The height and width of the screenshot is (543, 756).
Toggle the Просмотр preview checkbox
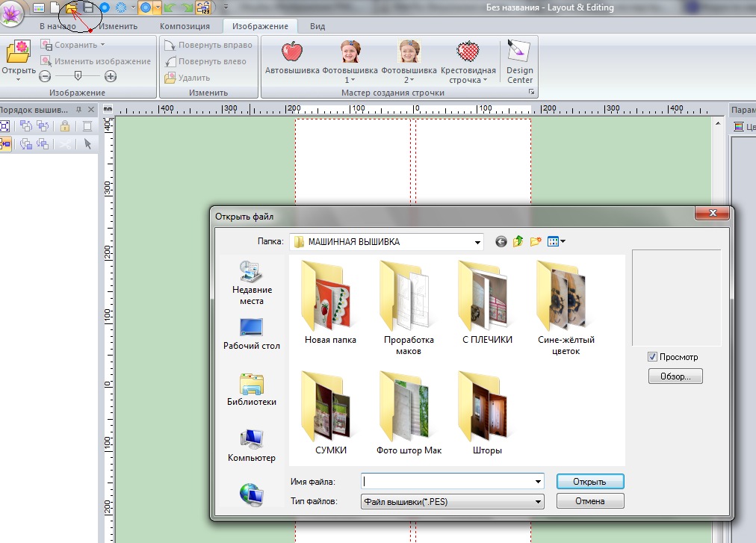click(652, 357)
